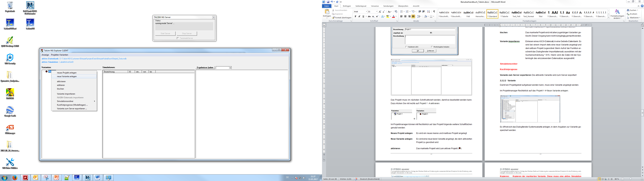
Task: Click the bulleted list icon
Action: tap(401, 12)
